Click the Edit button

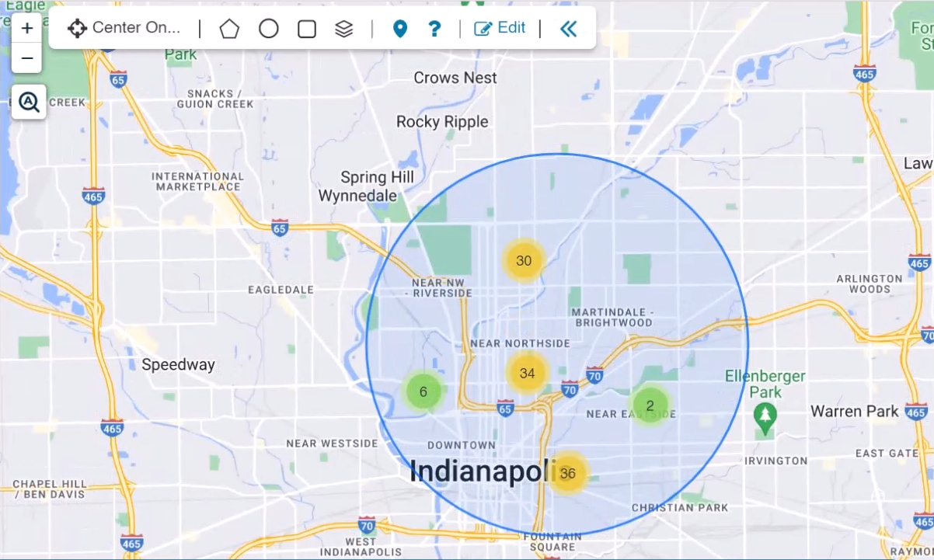tap(500, 28)
